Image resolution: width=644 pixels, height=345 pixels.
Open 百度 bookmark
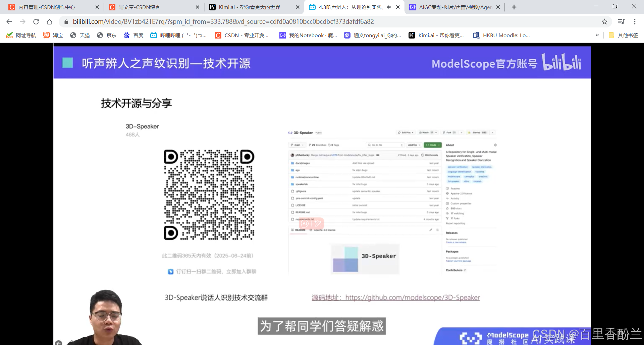133,35
